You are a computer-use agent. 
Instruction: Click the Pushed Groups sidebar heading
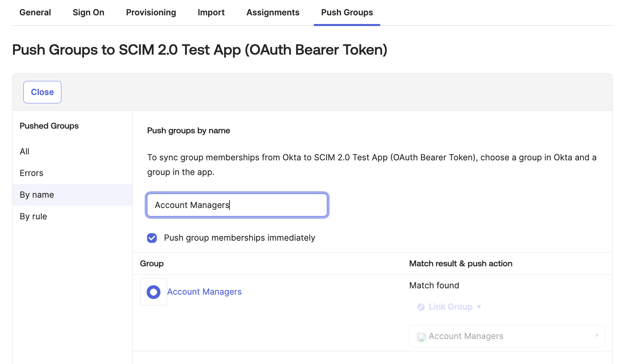pyautogui.click(x=49, y=126)
